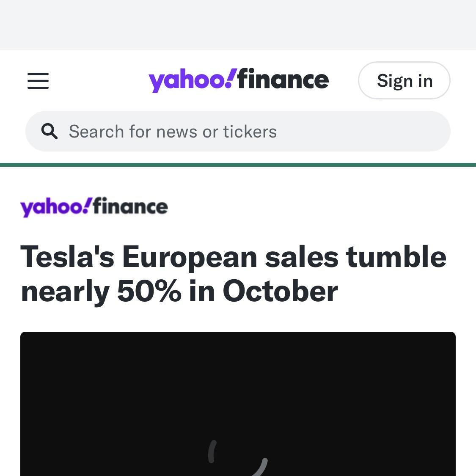Focus the 'Search for news or tickers' field
Image resolution: width=476 pixels, height=476 pixels.
pos(237,132)
